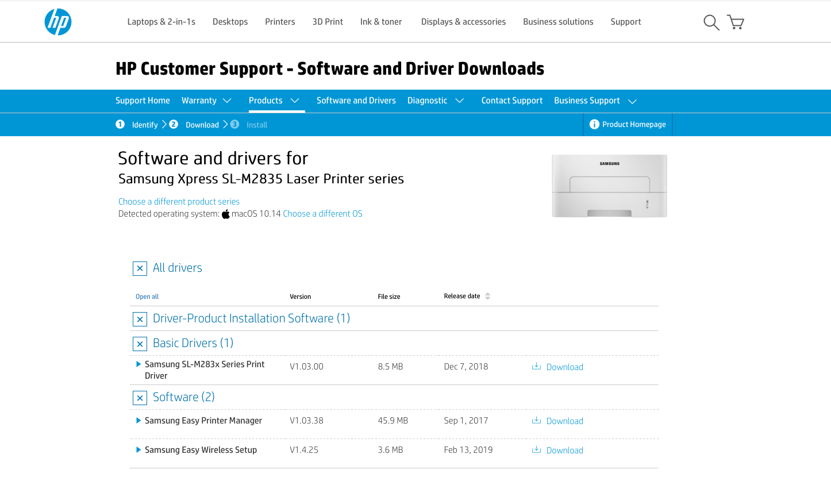Open the Product Homepage link
Screen dimensions: 831x504
click(634, 124)
